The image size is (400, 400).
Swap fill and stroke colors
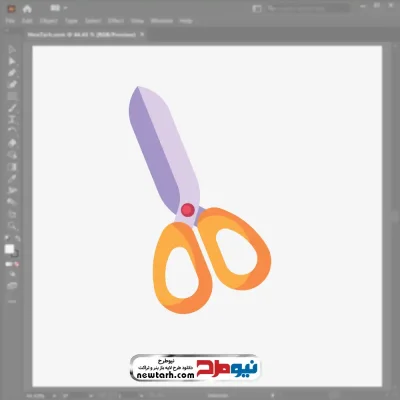tap(17, 239)
